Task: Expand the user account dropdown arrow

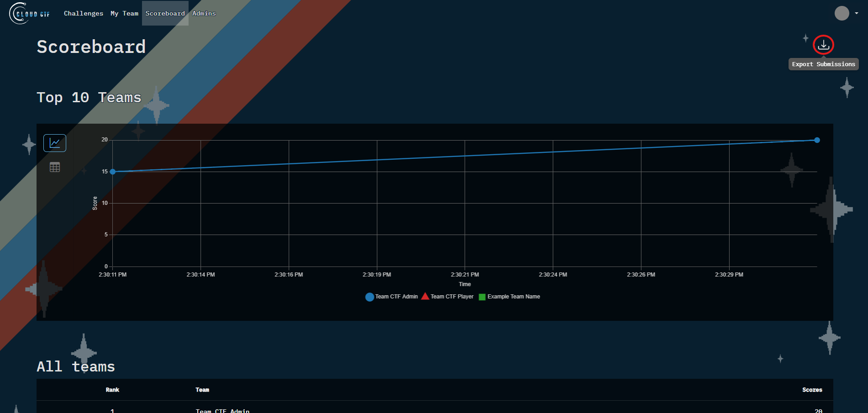Action: click(857, 13)
